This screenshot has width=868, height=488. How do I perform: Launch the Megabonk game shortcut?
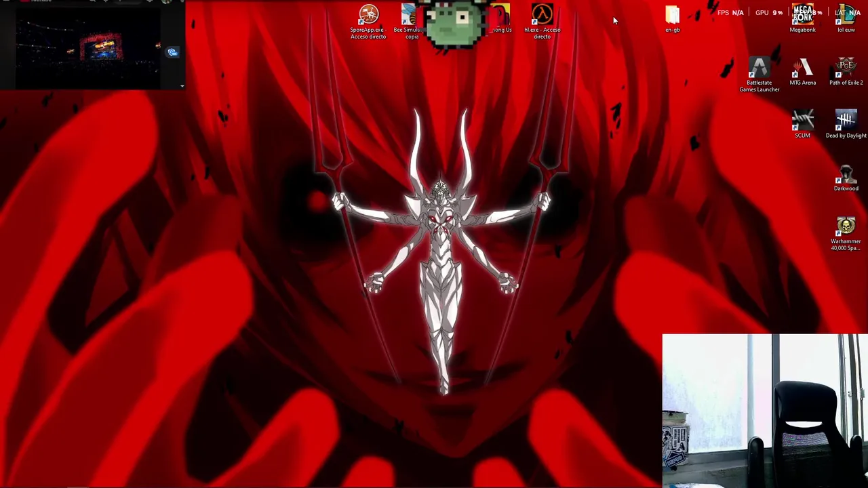pyautogui.click(x=802, y=19)
